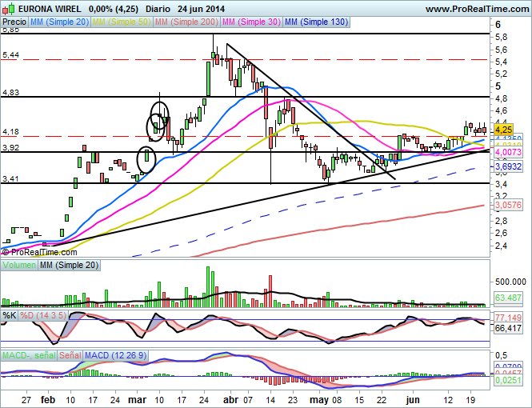532x408 pixels.
Task: Select the Señal label in MACD panel
Action: [x=70, y=355]
